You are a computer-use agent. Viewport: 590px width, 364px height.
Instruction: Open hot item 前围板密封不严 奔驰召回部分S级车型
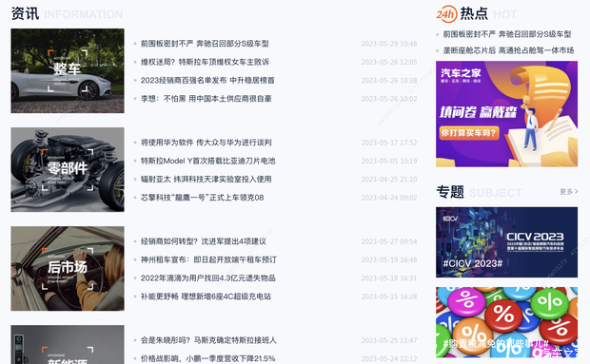(507, 34)
